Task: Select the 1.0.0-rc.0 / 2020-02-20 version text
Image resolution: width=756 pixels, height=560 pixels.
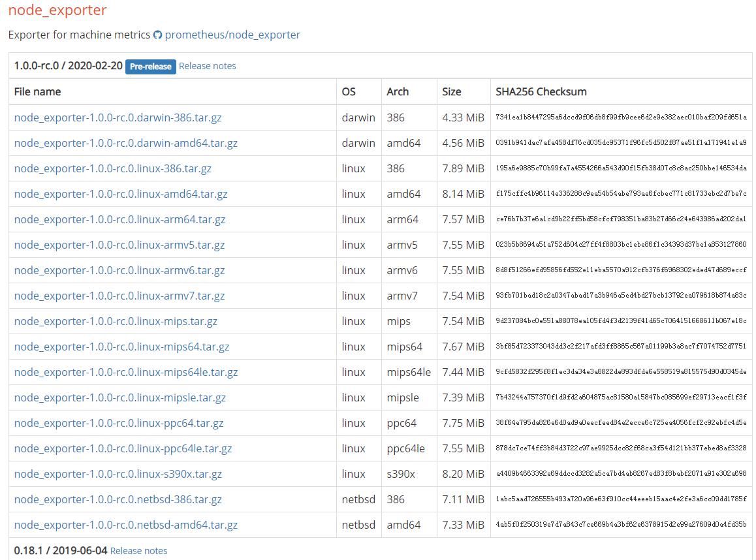Action: [69, 65]
